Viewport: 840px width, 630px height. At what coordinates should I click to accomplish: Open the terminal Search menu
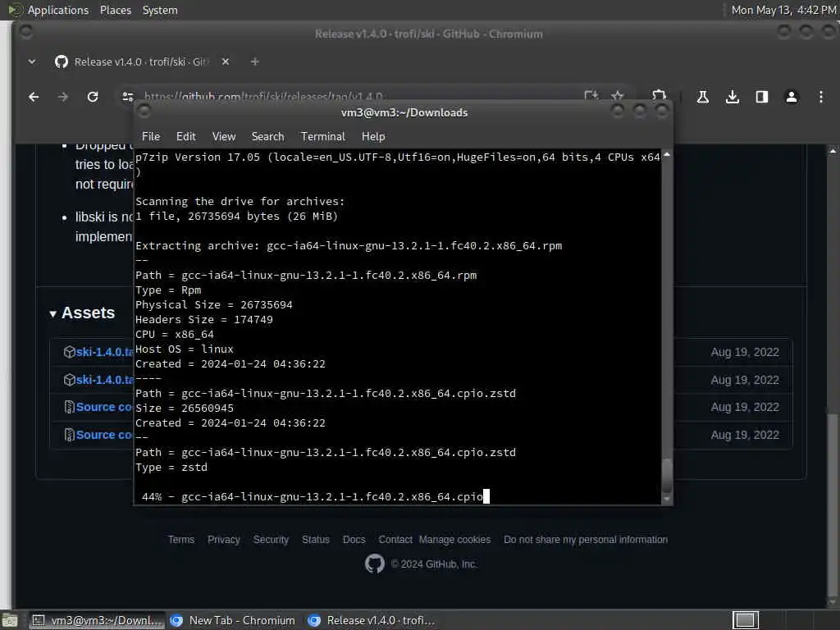point(268,137)
